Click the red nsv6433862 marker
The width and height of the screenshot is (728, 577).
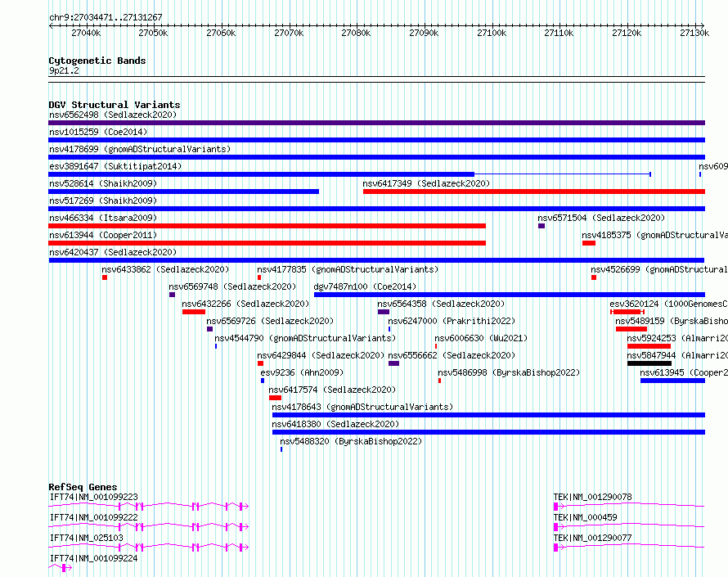pyautogui.click(x=105, y=277)
